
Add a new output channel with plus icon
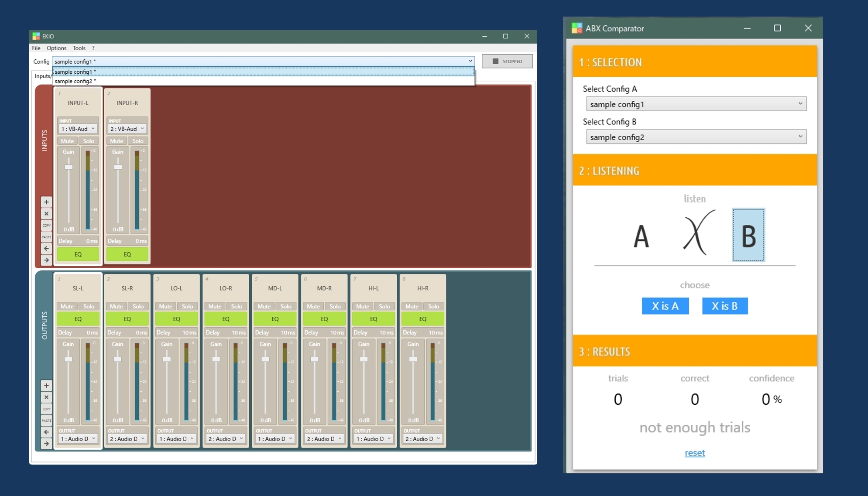(x=46, y=386)
